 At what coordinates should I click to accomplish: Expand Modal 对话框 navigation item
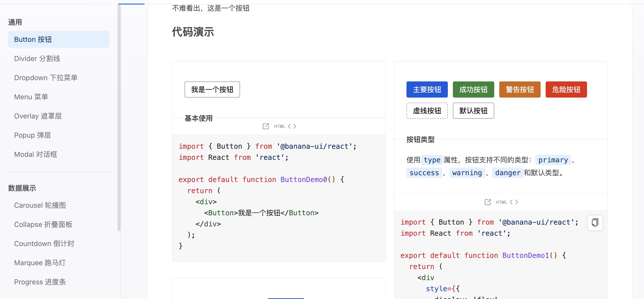(x=36, y=154)
